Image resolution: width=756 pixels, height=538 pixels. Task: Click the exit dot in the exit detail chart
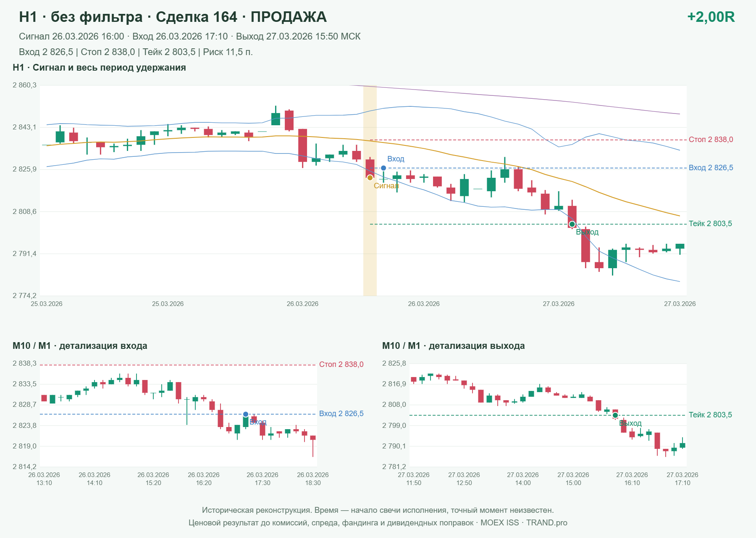pos(615,415)
